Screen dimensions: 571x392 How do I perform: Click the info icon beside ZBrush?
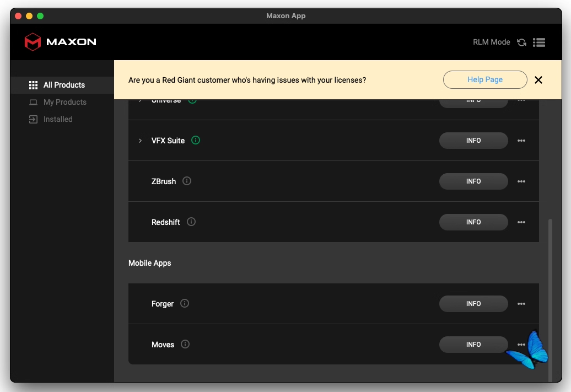coord(187,181)
